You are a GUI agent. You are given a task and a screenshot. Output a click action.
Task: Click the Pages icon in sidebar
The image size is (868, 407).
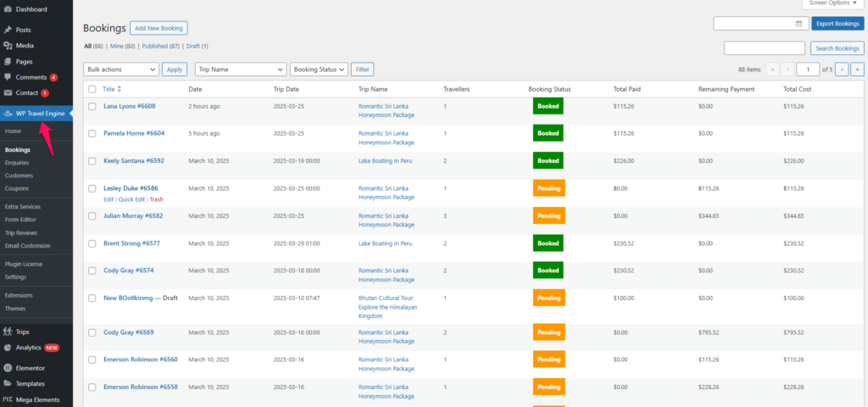click(x=8, y=61)
